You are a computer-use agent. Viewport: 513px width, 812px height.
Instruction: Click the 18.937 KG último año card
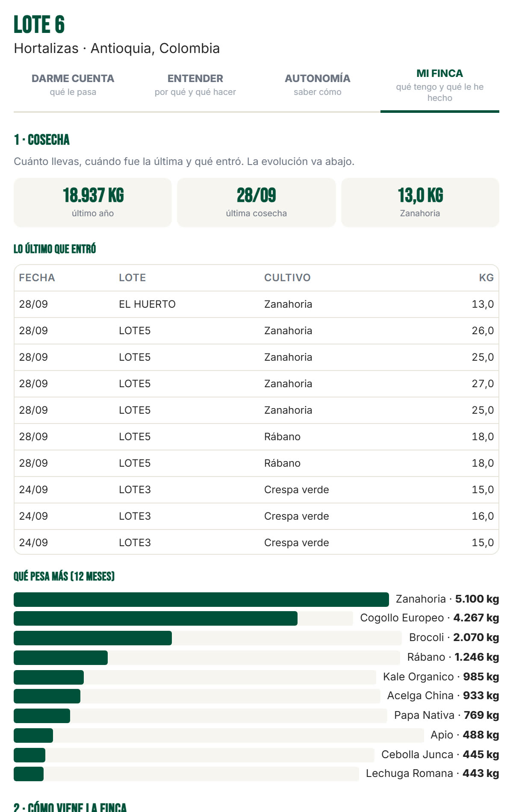(x=93, y=202)
